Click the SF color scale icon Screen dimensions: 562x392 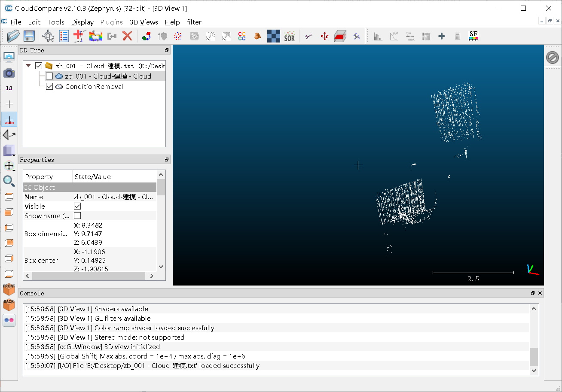coord(473,36)
